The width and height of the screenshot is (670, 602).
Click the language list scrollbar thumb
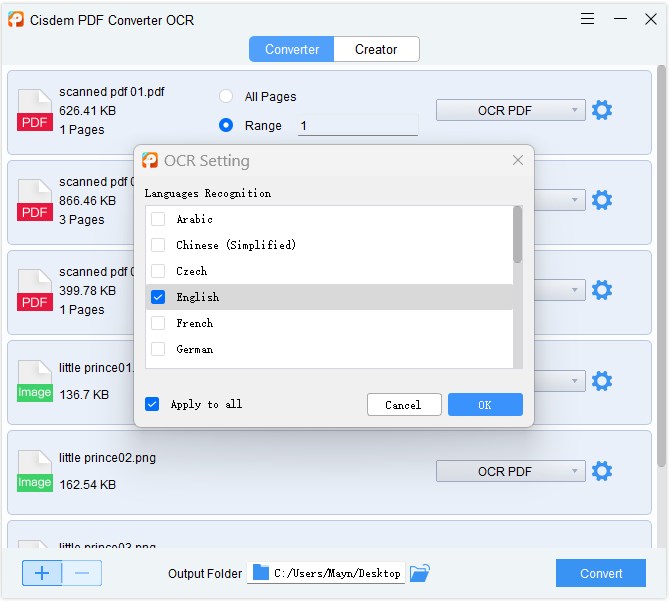(x=517, y=235)
